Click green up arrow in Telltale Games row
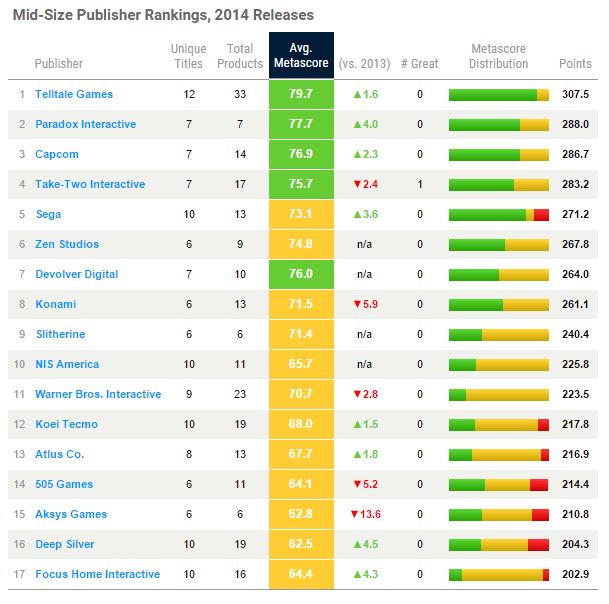 356,95
